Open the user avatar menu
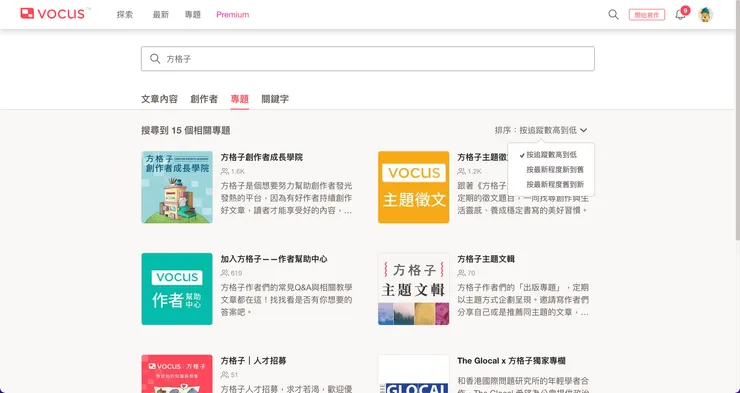Viewport: 740px width, 393px height. [706, 15]
